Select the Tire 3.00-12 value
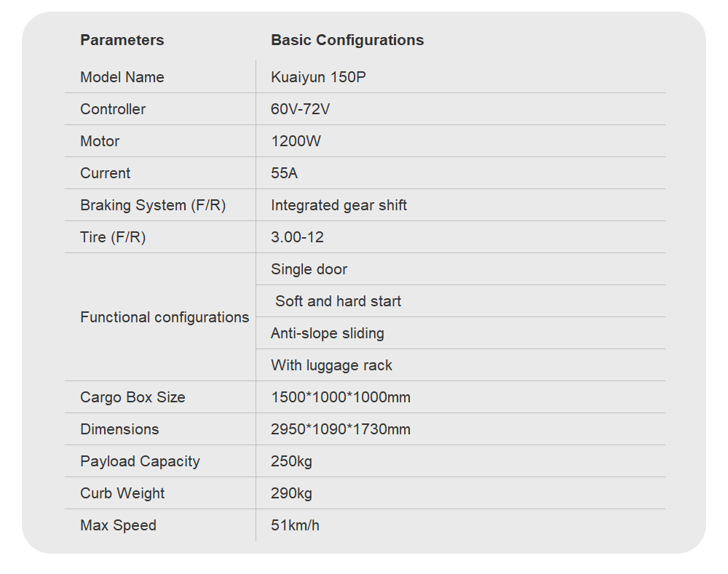The image size is (728, 574). (297, 237)
